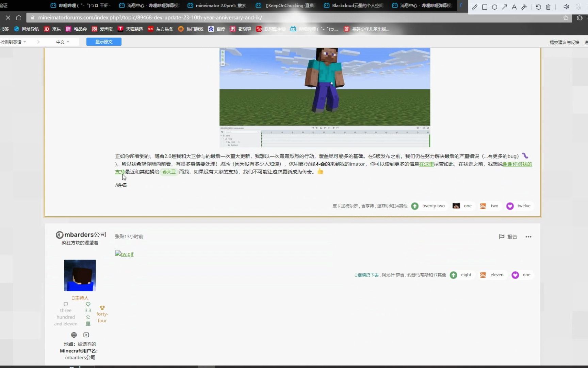
Task: Click 提交建议与反馈 feedback link
Action: pos(564,42)
